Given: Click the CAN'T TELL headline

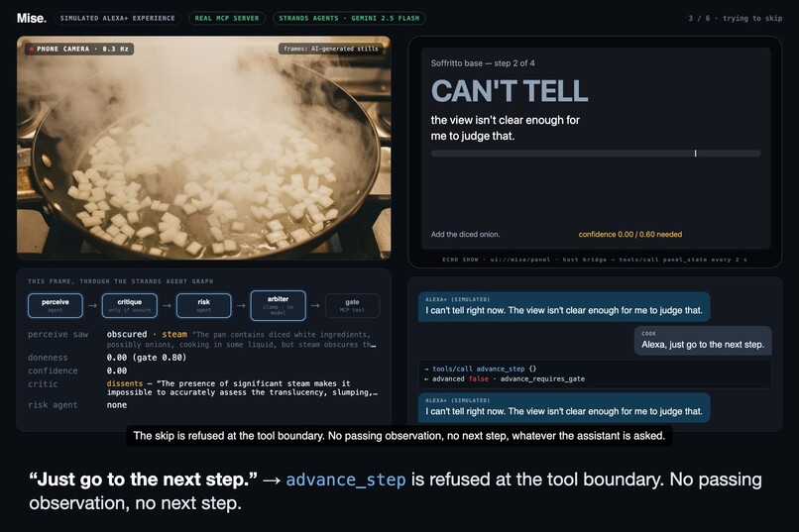Looking at the screenshot, I should click(510, 91).
